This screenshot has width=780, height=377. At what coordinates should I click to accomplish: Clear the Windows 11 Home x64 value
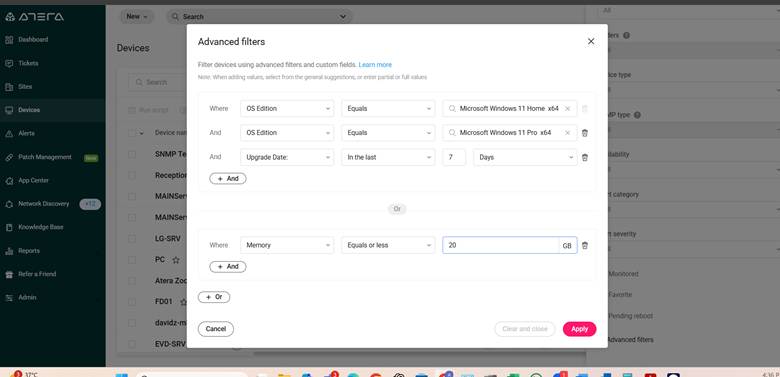coord(567,108)
